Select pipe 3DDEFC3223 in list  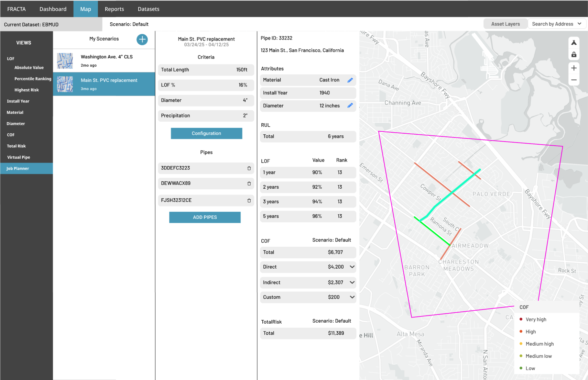click(x=206, y=168)
